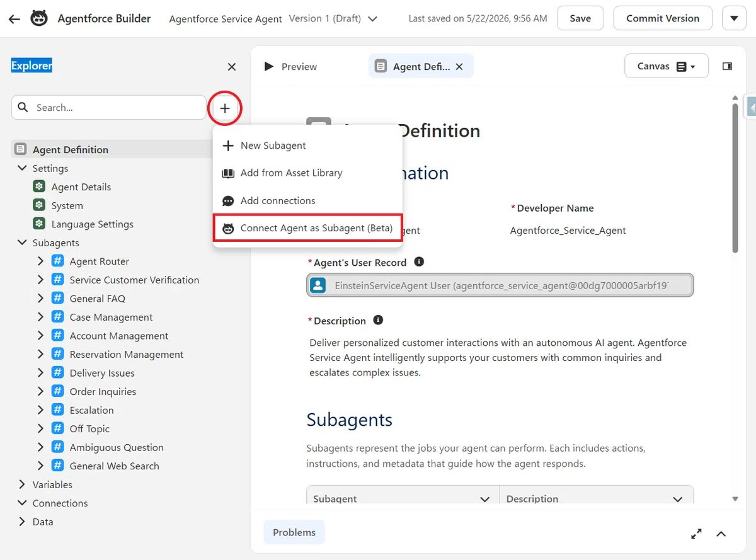The image size is (756, 560).
Task: Open the Problems panel
Action: (x=294, y=532)
